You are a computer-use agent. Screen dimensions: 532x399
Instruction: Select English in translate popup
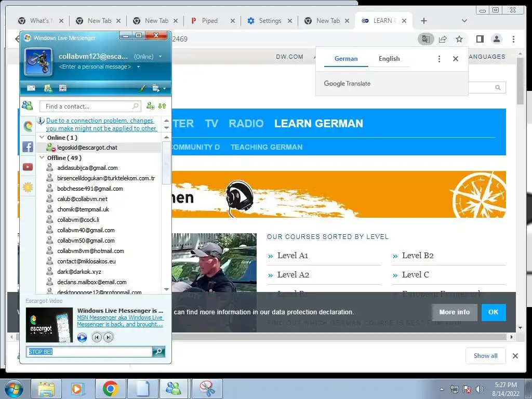click(x=389, y=59)
